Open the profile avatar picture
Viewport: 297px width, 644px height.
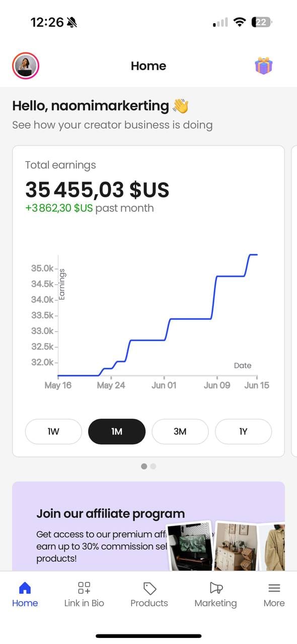26,66
